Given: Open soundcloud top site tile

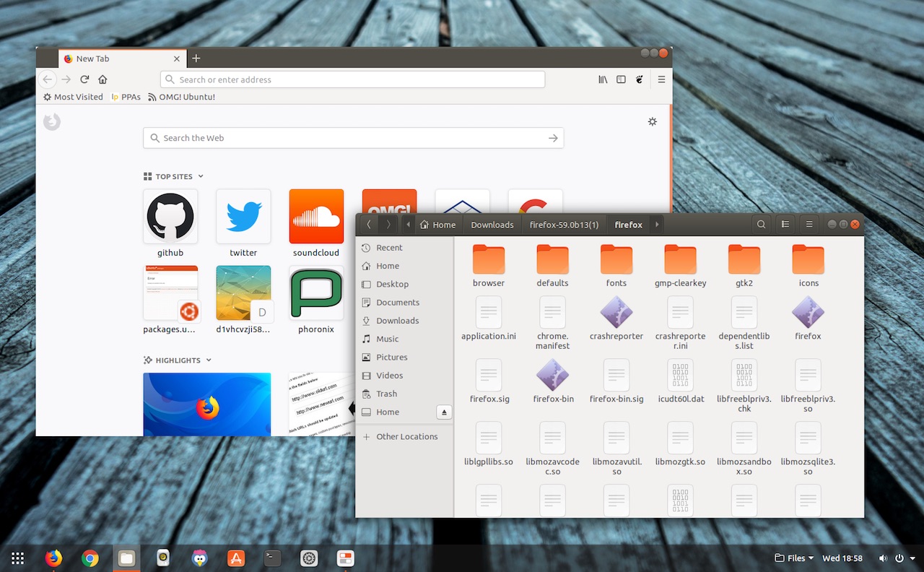Looking at the screenshot, I should tap(316, 223).
